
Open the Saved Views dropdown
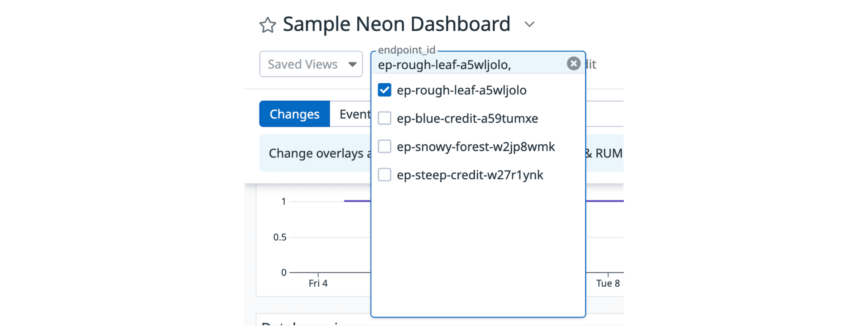coord(311,64)
